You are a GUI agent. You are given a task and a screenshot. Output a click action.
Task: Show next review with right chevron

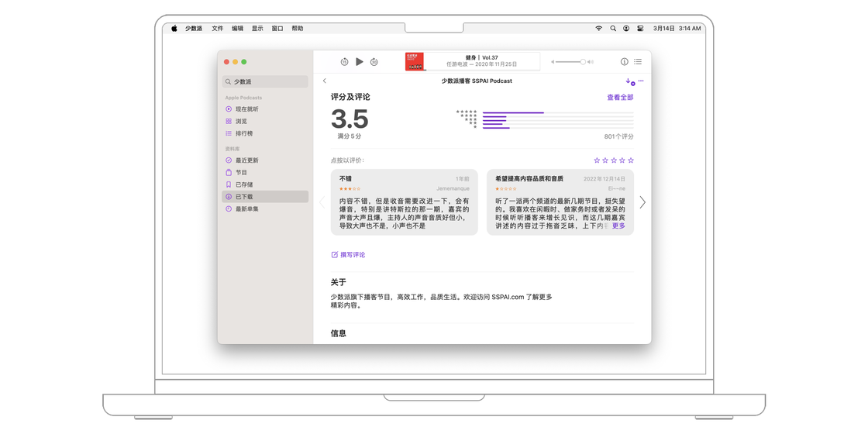click(642, 202)
